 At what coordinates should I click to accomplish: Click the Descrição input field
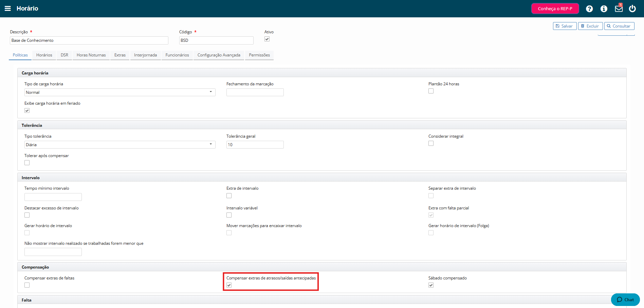tap(89, 40)
